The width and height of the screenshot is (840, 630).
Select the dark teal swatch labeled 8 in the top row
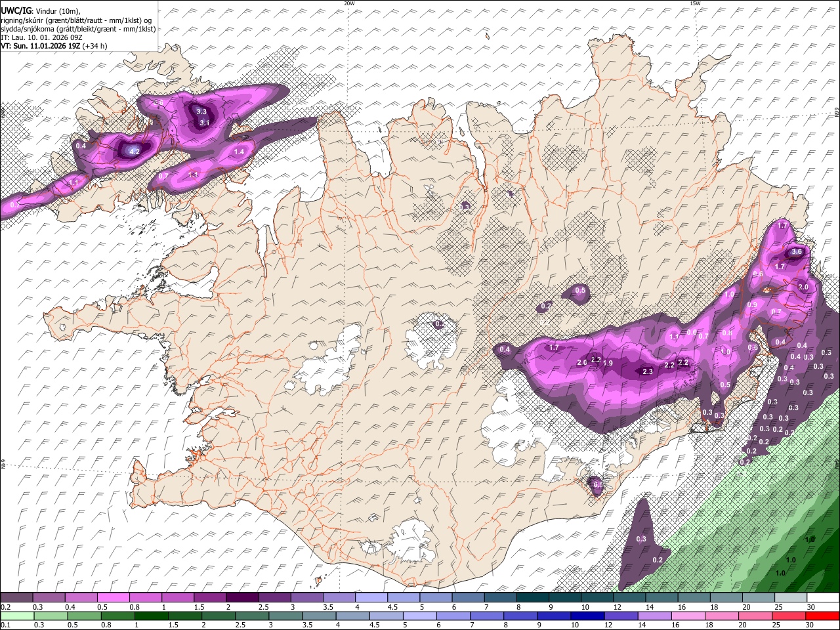point(533,598)
